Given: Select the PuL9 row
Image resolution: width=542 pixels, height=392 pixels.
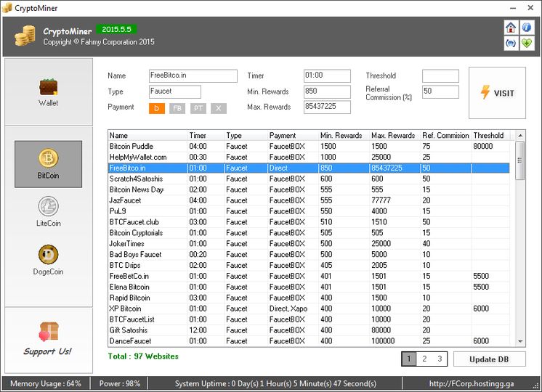Looking at the screenshot, I should (309, 211).
